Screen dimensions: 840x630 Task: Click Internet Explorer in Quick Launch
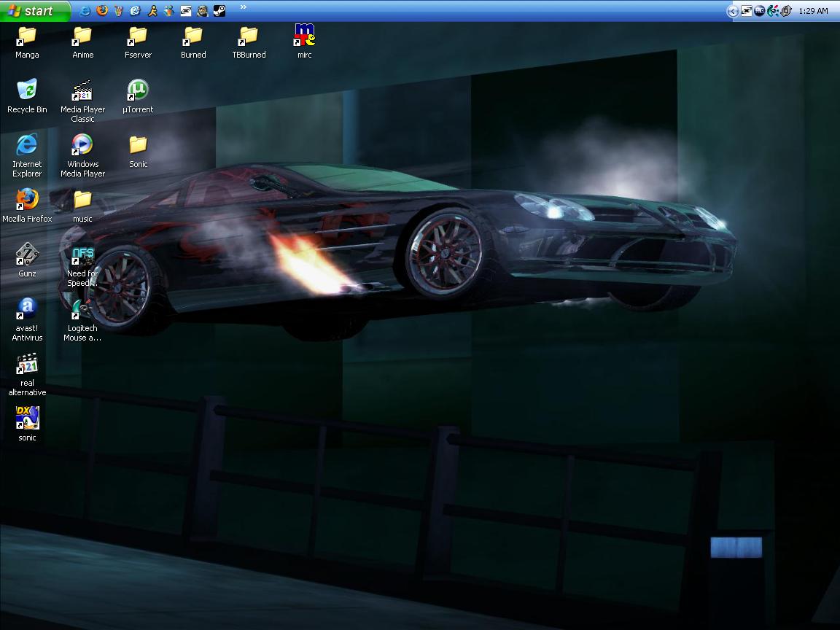(85, 11)
